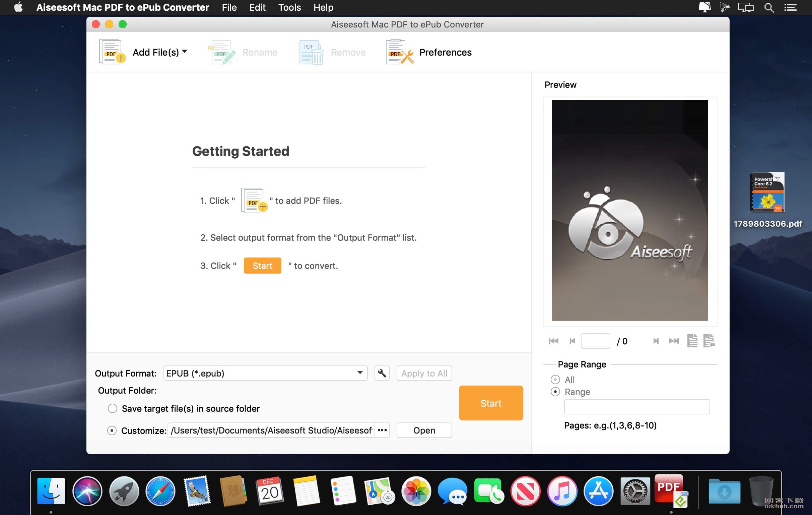This screenshot has width=812, height=515.
Task: Open the PDF to ePub app in Dock
Action: [x=670, y=491]
